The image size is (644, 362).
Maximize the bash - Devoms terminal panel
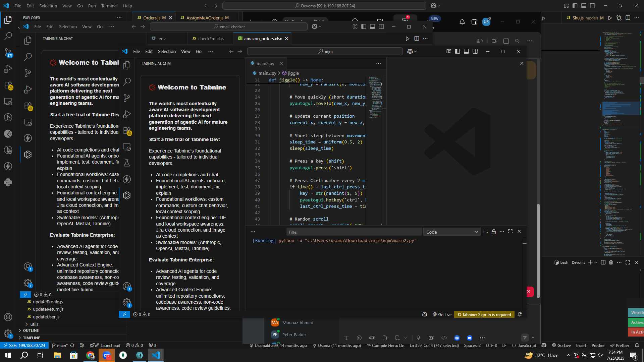(628, 262)
